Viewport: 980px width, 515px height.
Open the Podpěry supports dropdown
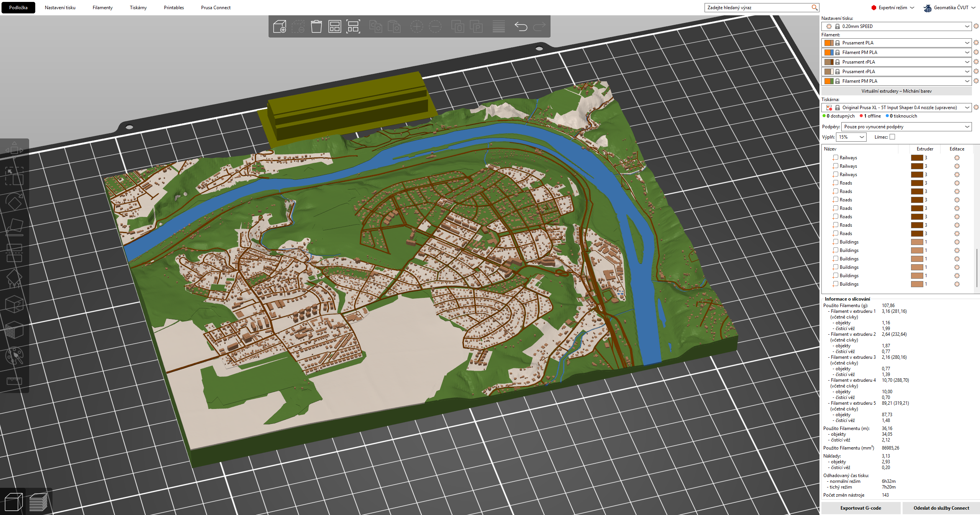[906, 127]
